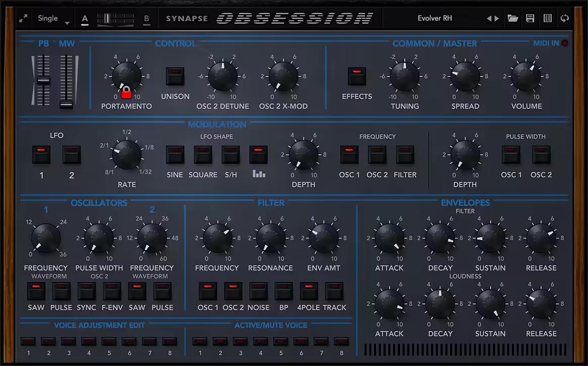Viewport: 588px width, 366px height.
Task: Click the red lock on Portamento
Action: click(126, 92)
